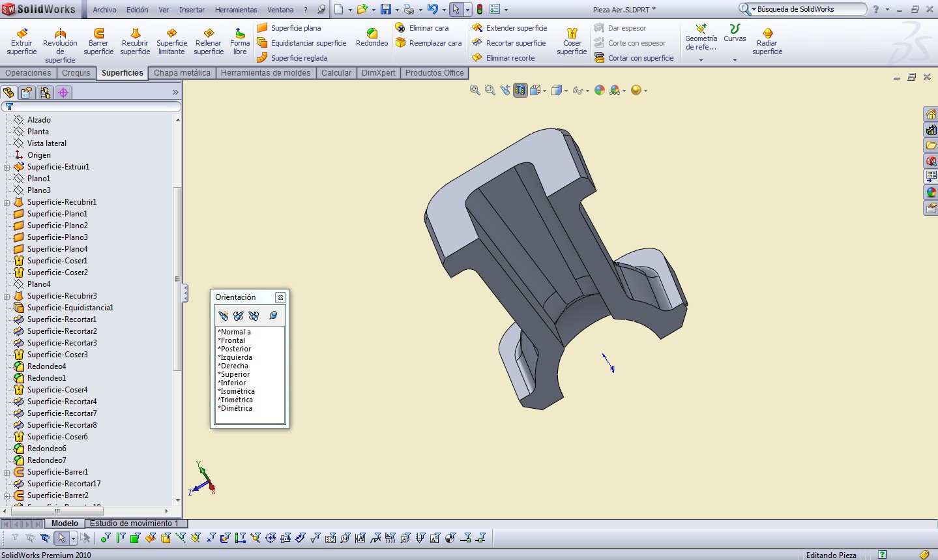Click the rebuild traffic light icon
This screenshot has height=560, width=938.
pos(480,9)
